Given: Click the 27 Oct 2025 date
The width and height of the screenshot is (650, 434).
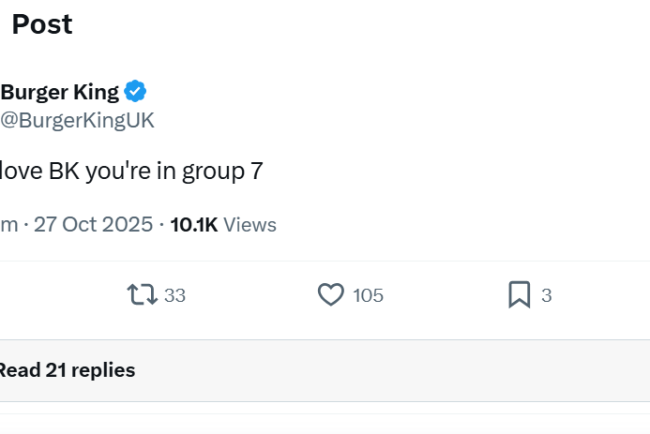Looking at the screenshot, I should coord(93,224).
